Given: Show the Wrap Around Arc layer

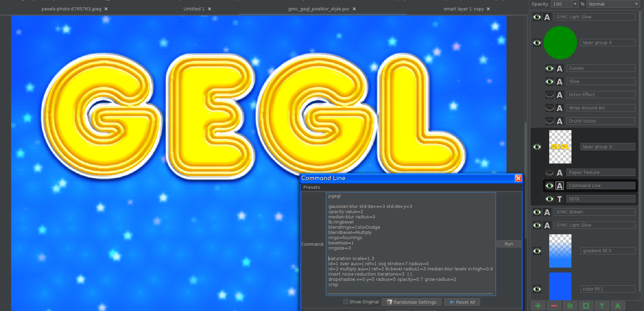Looking at the screenshot, I should 549,108.
